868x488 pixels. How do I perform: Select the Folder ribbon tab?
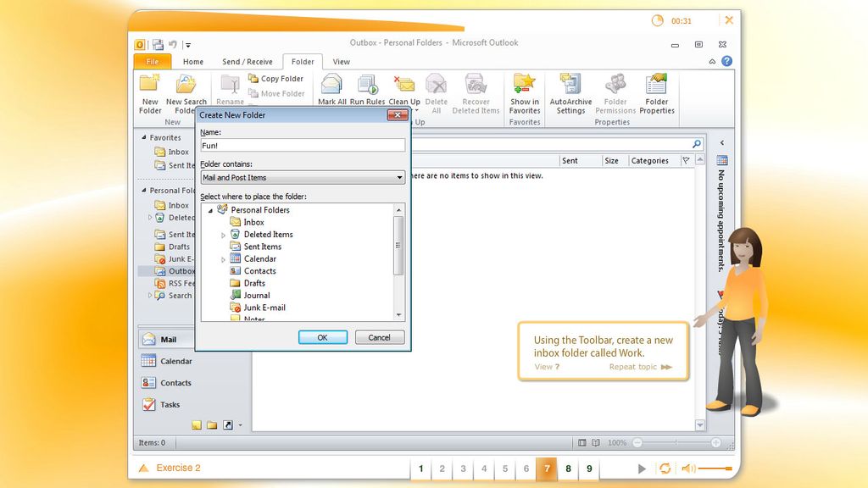[303, 61]
